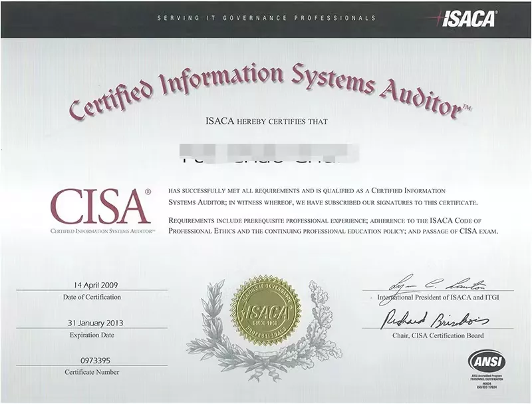The image size is (532, 404).
Task: Click the text '31 January 2013'
Action: pos(95,323)
